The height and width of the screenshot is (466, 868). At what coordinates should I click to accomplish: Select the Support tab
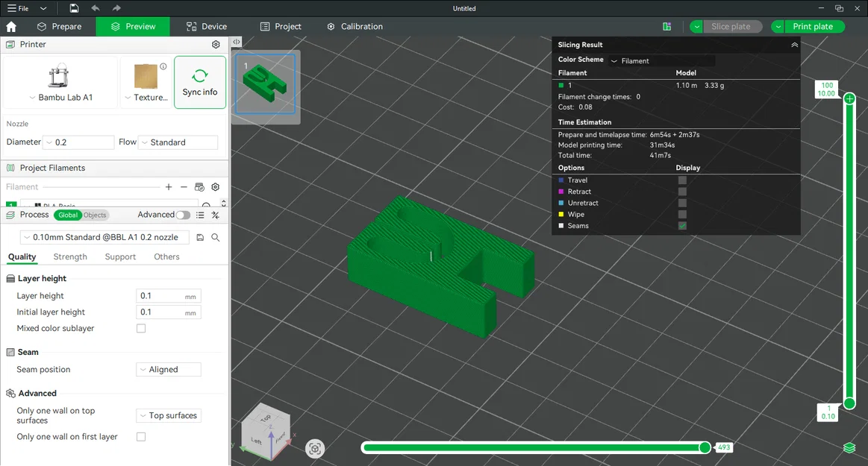click(120, 256)
